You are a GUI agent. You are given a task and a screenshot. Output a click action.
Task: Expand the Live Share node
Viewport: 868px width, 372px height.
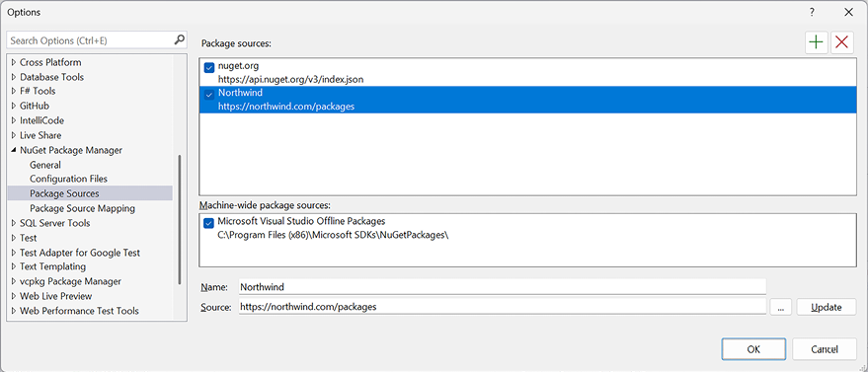14,135
